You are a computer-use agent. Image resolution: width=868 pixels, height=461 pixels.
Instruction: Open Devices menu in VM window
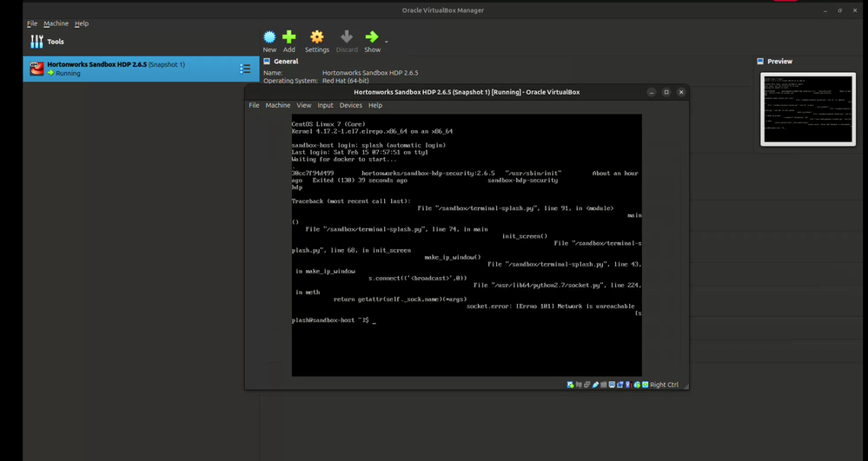click(x=350, y=105)
